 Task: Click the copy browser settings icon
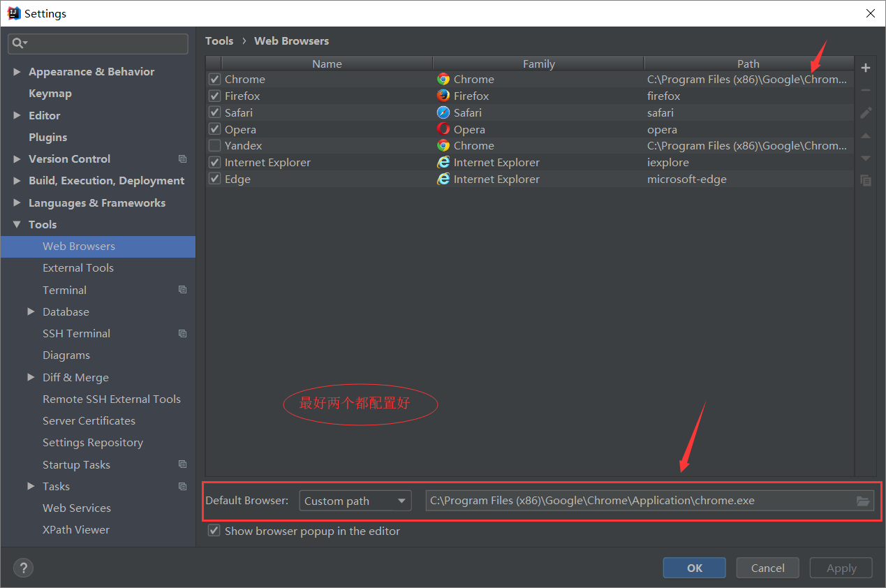pyautogui.click(x=866, y=180)
